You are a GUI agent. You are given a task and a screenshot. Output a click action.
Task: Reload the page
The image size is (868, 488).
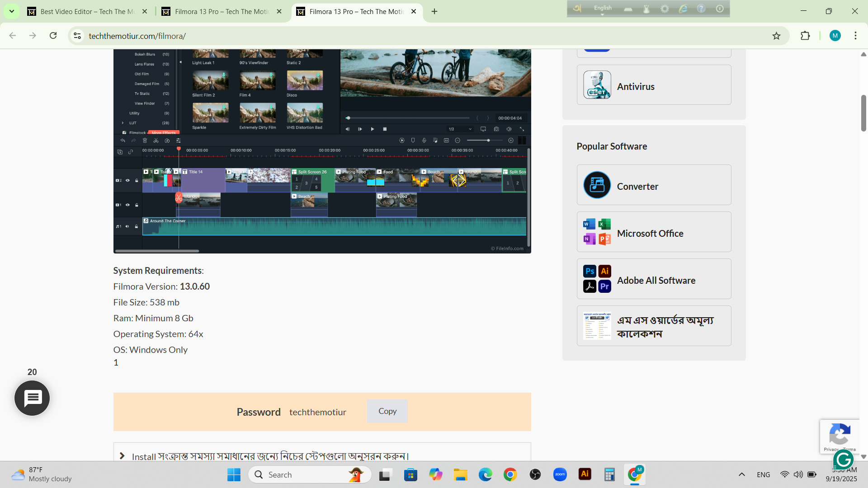(x=53, y=36)
